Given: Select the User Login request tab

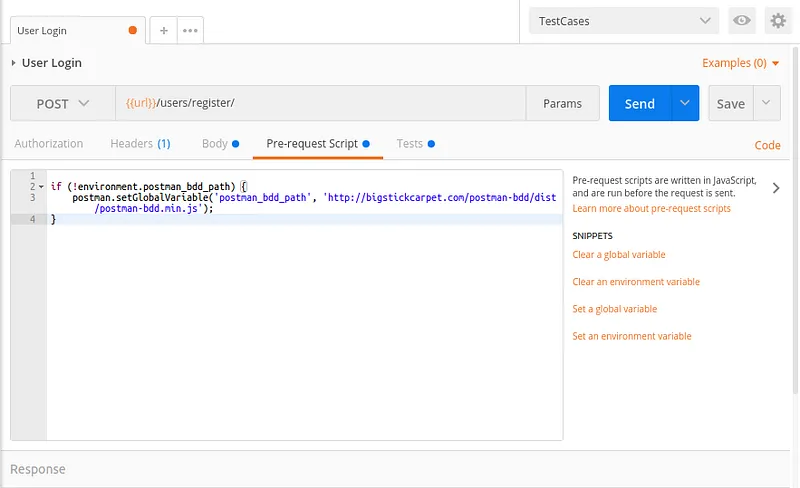Looking at the screenshot, I should coord(78,31).
